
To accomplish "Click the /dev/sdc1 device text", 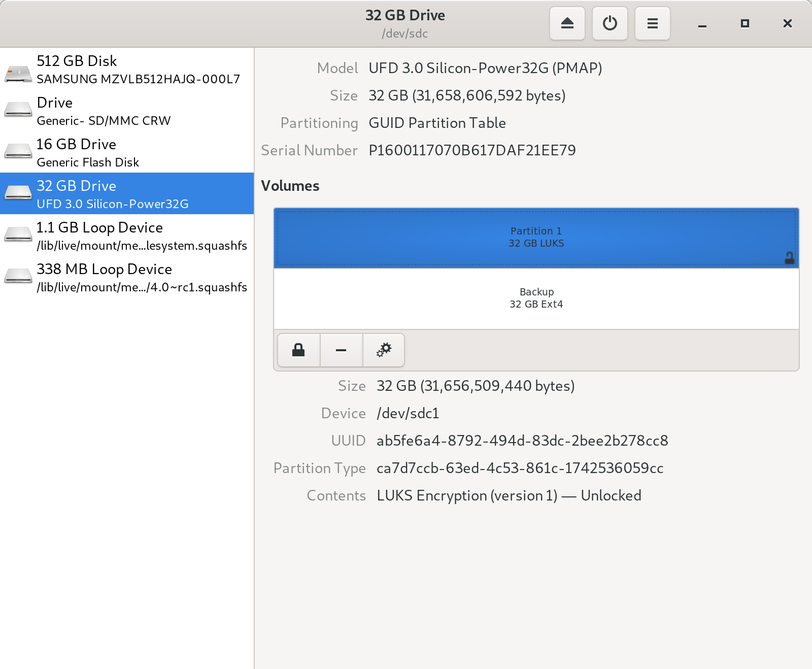I will point(408,413).
